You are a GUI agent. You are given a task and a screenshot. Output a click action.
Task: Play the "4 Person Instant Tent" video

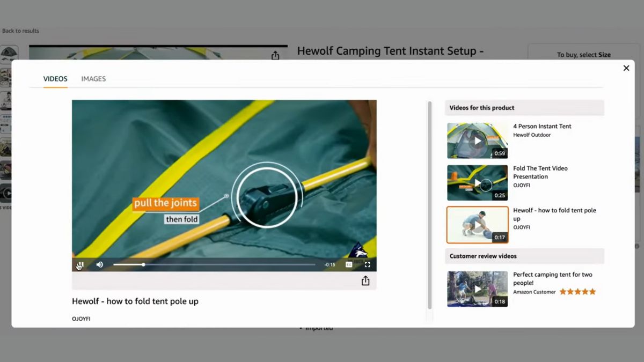point(477,141)
